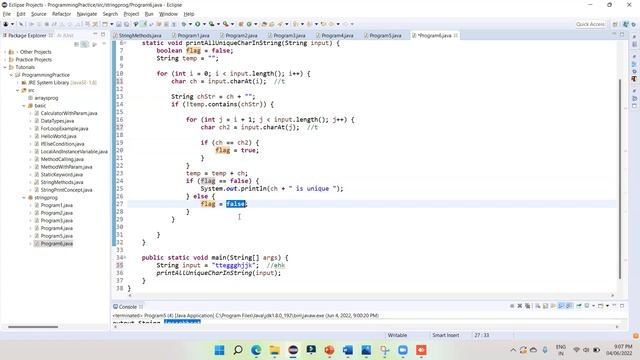This screenshot has height=360, width=640.
Task: Collapse the stringprog package
Action: pos(24,198)
